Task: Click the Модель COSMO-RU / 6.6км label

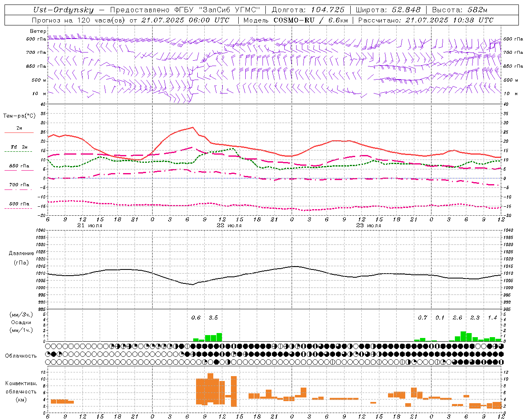Action: [296, 20]
